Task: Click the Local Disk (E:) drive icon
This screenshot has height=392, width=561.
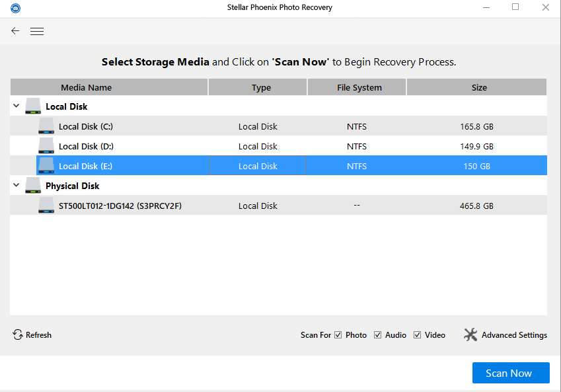Action: [x=46, y=166]
